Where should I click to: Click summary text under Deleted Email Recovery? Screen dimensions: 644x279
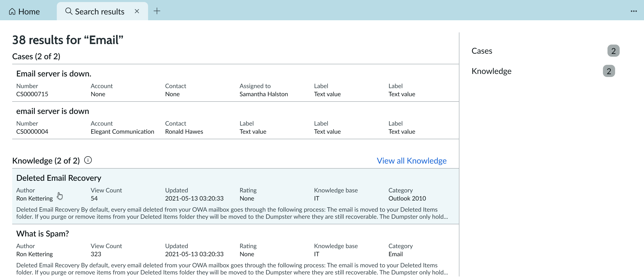point(232,213)
